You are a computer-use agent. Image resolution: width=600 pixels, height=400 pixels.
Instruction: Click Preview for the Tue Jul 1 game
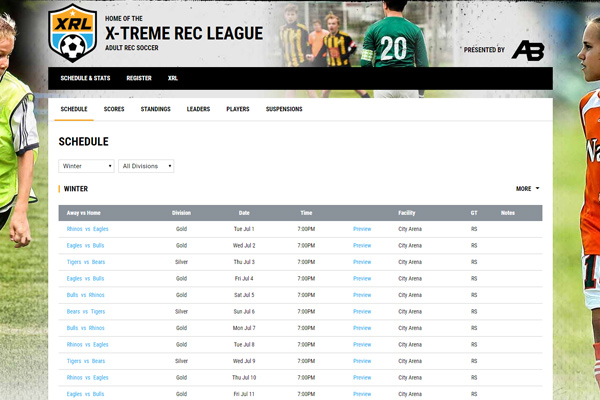[x=362, y=229]
